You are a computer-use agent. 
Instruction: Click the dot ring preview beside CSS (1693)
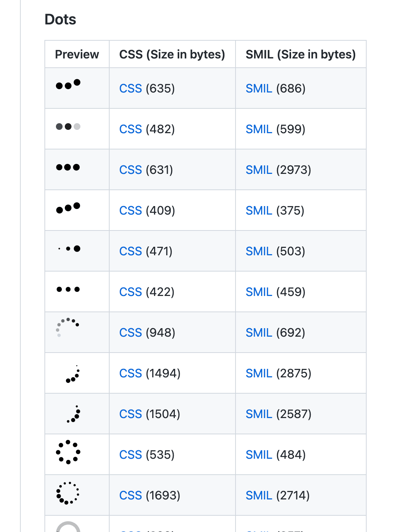click(x=68, y=493)
